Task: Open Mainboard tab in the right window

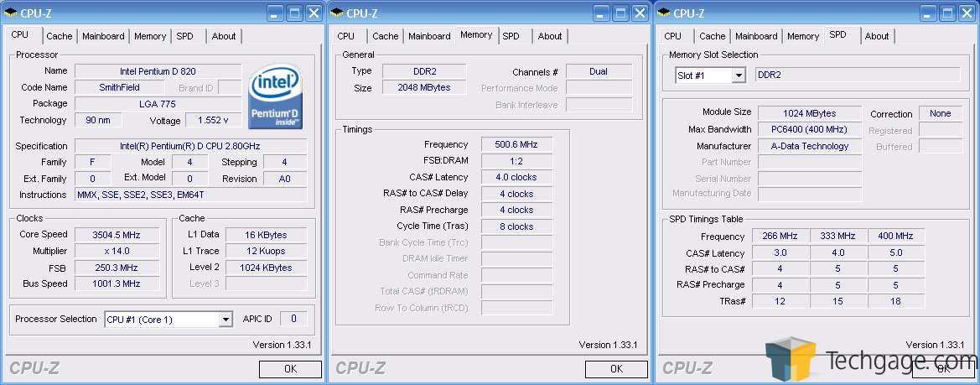Action: [x=756, y=36]
